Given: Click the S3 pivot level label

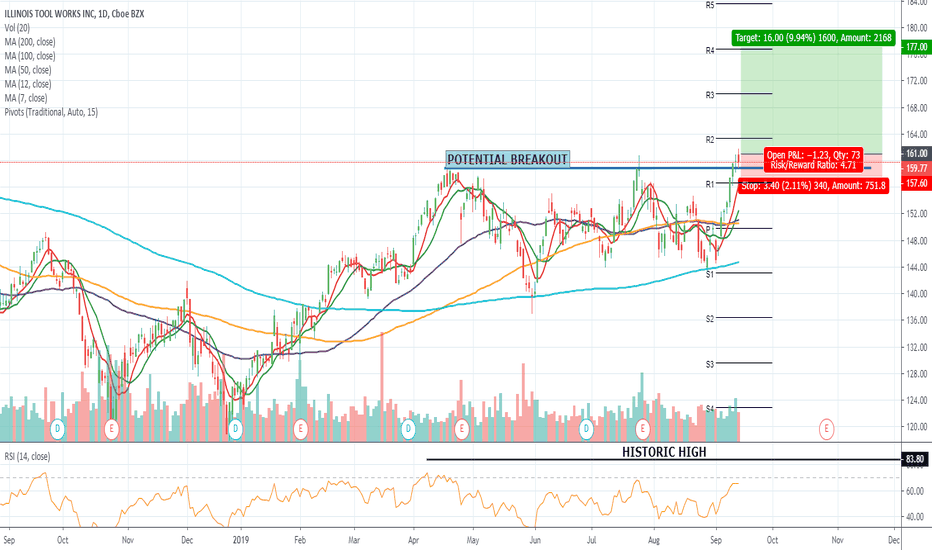Looking at the screenshot, I should [x=710, y=364].
